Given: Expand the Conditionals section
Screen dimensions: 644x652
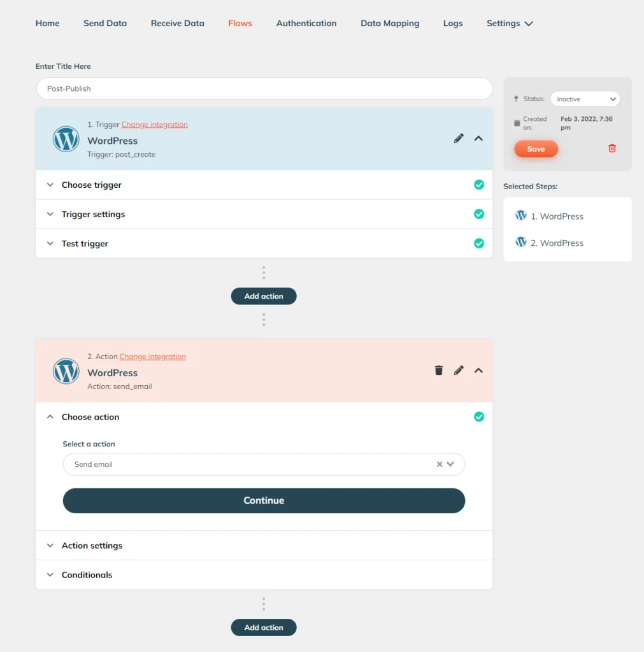Looking at the screenshot, I should click(x=264, y=575).
